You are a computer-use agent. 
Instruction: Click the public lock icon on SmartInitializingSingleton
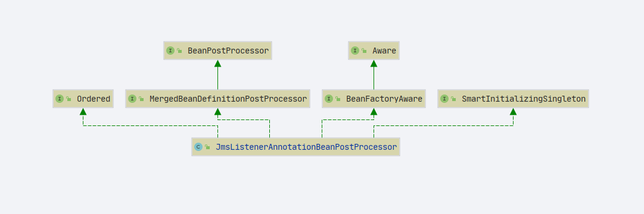pyautogui.click(x=453, y=99)
